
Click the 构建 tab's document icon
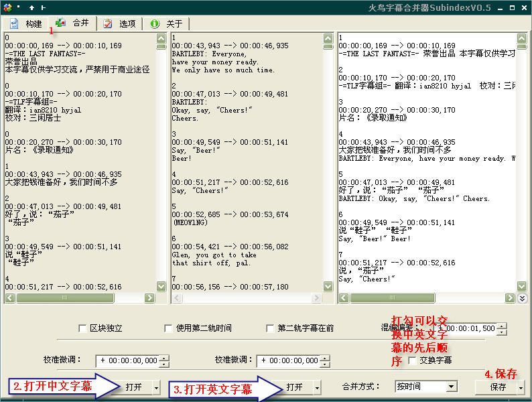pos(14,23)
